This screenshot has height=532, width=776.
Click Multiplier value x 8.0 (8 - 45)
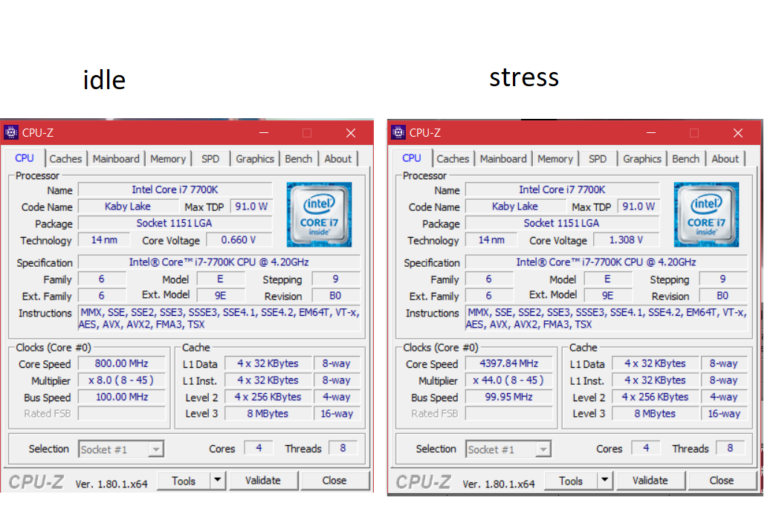(122, 380)
